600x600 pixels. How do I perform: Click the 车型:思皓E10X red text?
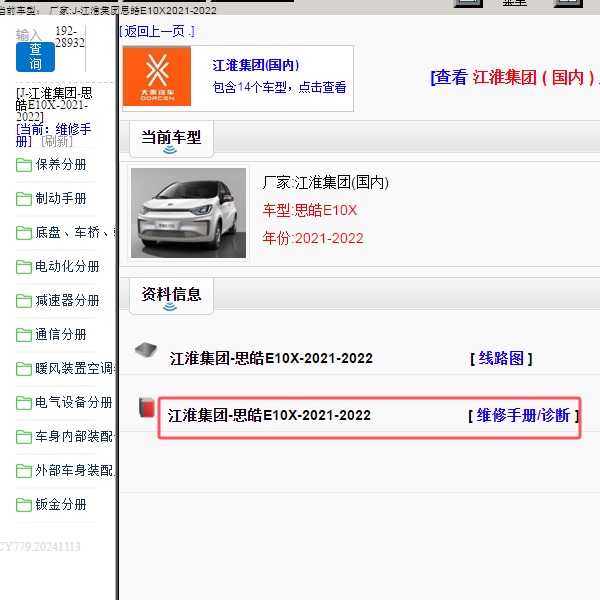(310, 210)
